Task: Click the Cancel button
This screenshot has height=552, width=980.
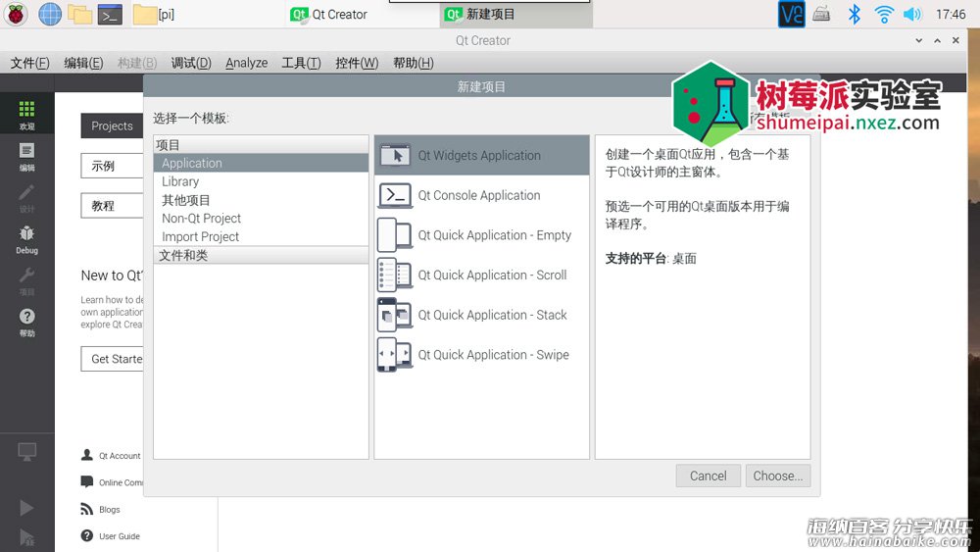Action: [x=709, y=476]
